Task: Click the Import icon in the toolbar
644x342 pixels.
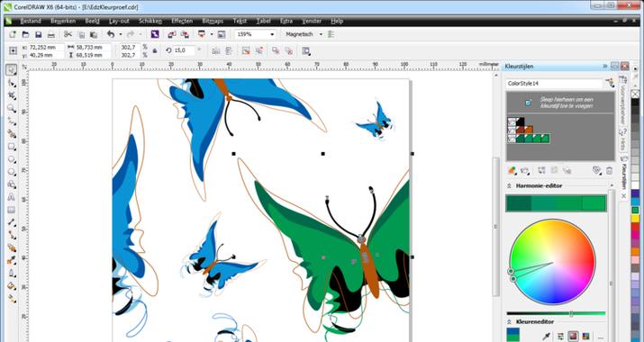Action: pos(172,34)
